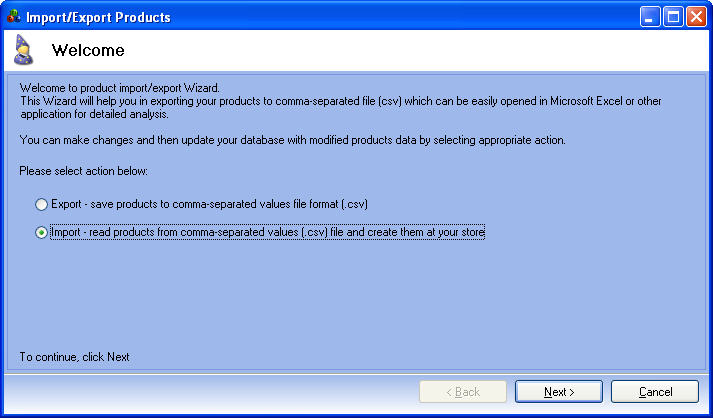The height and width of the screenshot is (418, 713).
Task: Click the 'application for detailed analysis.' line
Action: pos(95,114)
